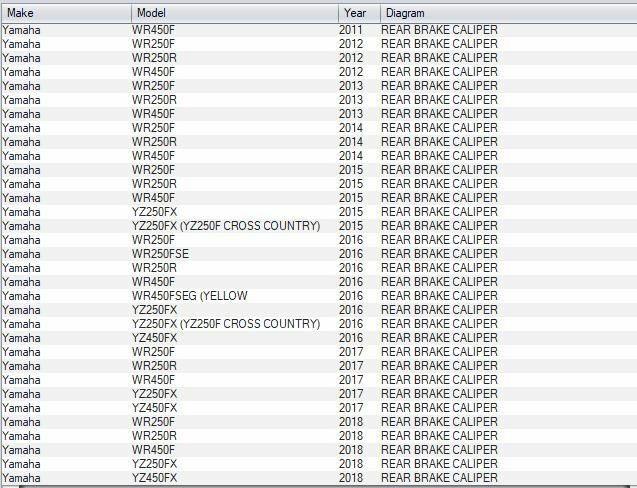Select 2016 YZ250FX (YZ250F CROSS COUNTRY) row
Screen dimensions: 637x488
(319, 324)
